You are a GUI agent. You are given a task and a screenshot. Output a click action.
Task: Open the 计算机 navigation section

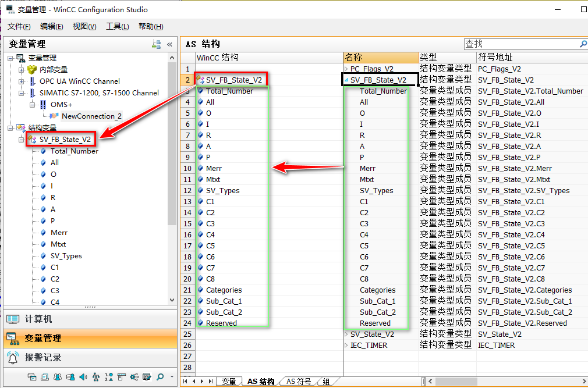coord(38,319)
